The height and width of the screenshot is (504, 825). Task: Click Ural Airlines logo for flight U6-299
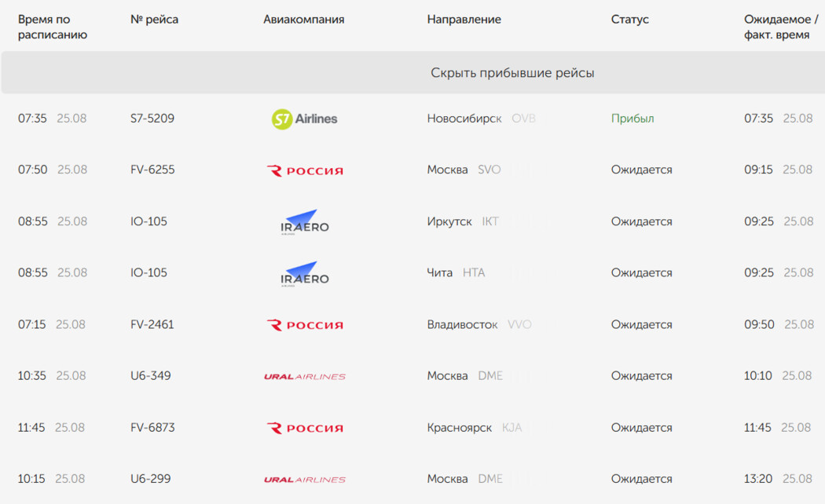click(304, 480)
